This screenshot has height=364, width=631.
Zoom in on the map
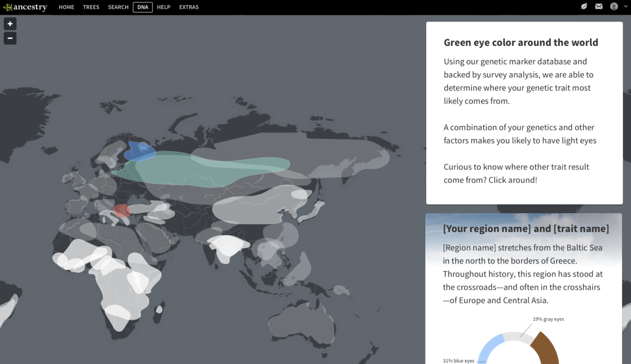click(10, 24)
